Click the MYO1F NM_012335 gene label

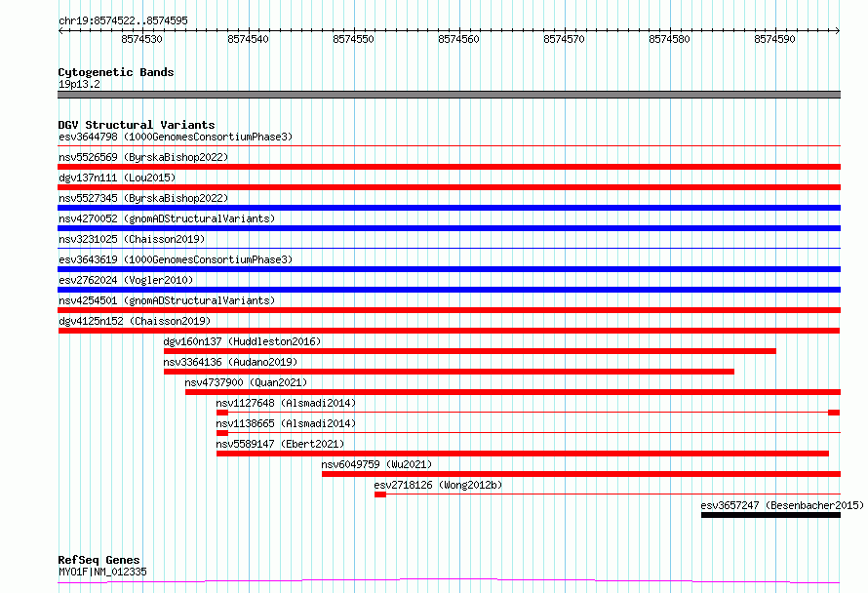102,572
